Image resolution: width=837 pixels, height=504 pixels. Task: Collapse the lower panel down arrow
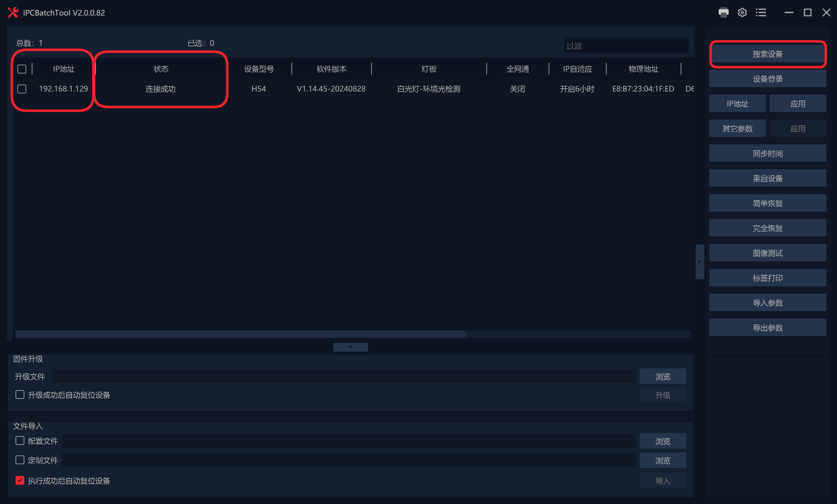point(350,347)
